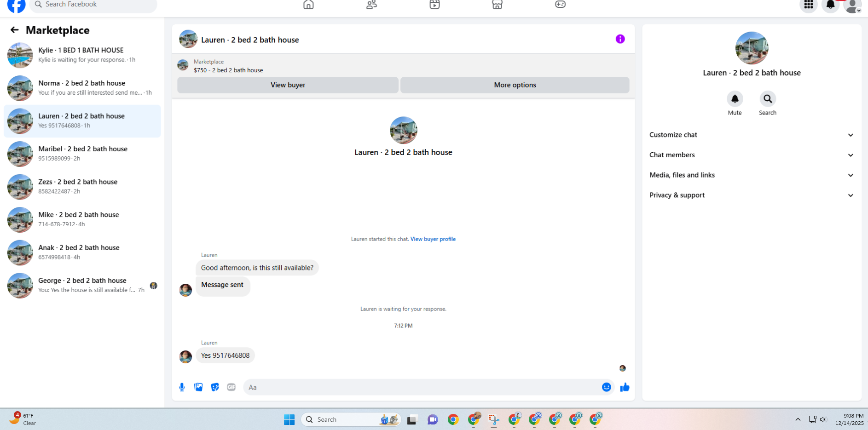Attach a photo with image icon

coord(198,387)
